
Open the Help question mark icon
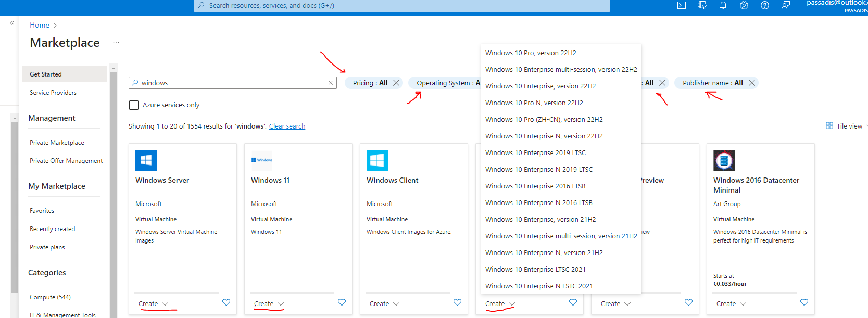[765, 5]
